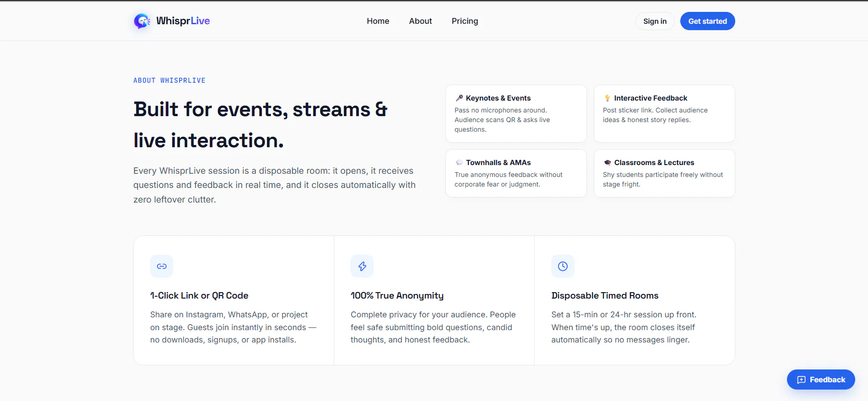Image resolution: width=868 pixels, height=401 pixels.
Task: Click the text "Post sticker link. Collect audience"
Action: (x=655, y=110)
